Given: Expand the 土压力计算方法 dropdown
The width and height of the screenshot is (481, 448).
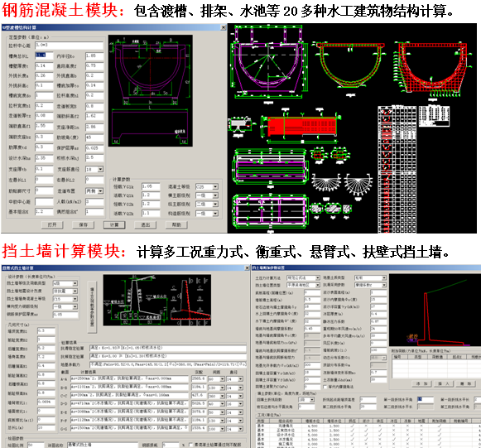Looking at the screenshot, I should [x=318, y=277].
